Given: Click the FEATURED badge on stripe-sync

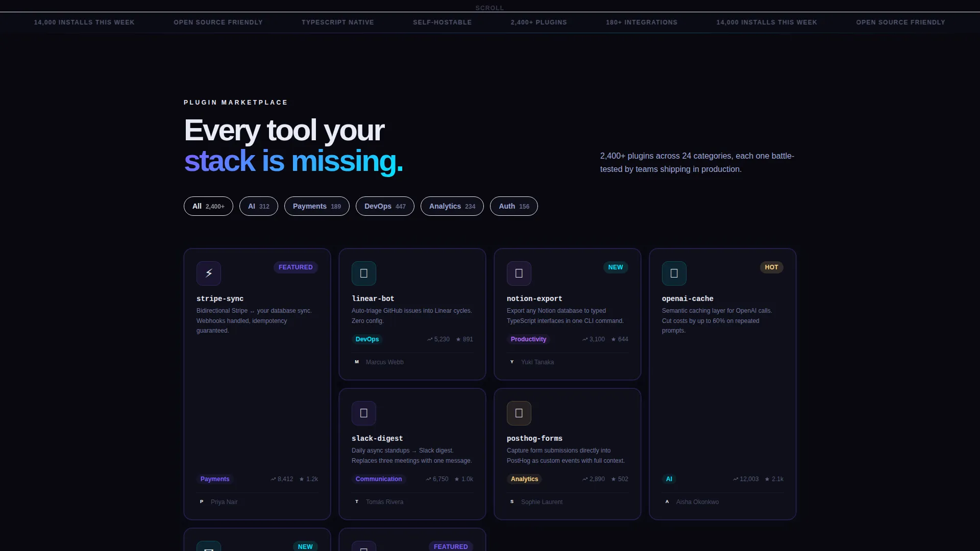Looking at the screenshot, I should tap(296, 267).
